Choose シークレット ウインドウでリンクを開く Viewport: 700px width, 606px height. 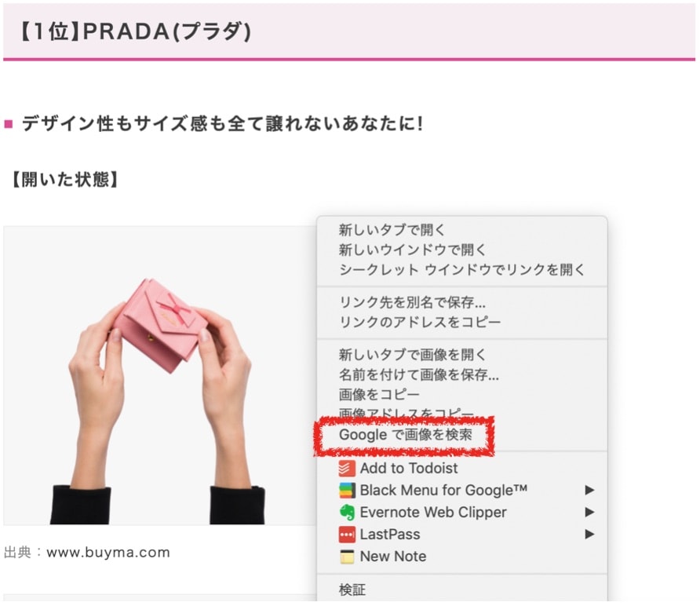click(462, 269)
